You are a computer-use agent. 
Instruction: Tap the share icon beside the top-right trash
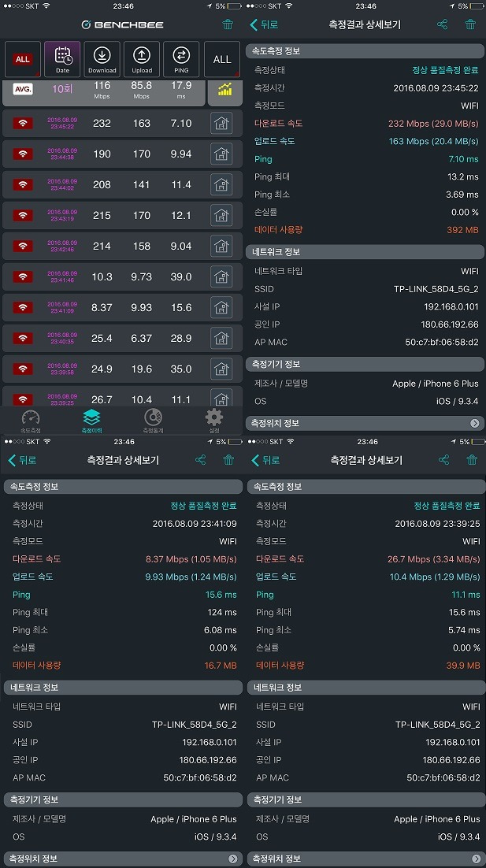442,24
